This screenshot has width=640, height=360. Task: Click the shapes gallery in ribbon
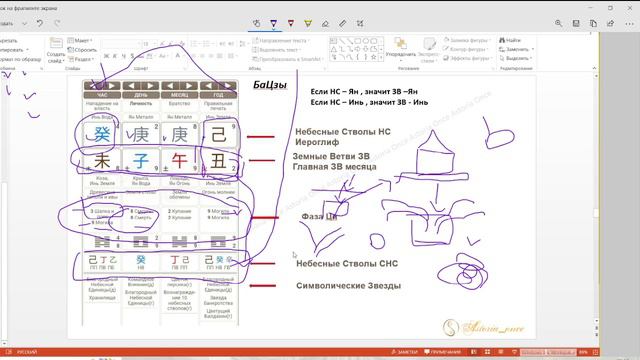(356, 49)
